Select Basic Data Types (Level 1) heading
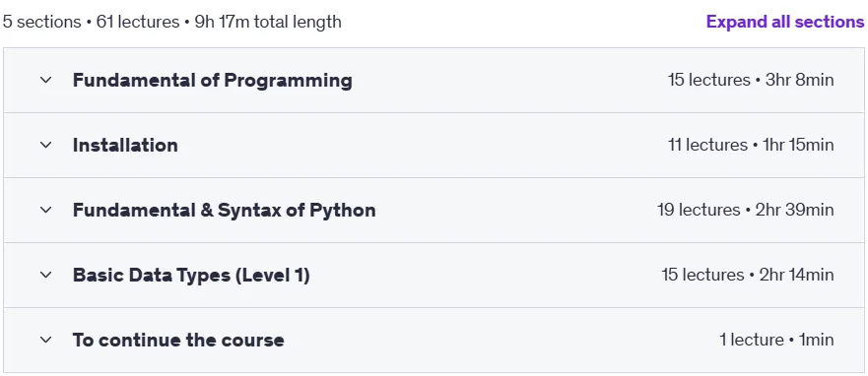This screenshot has width=868, height=376. 191,275
